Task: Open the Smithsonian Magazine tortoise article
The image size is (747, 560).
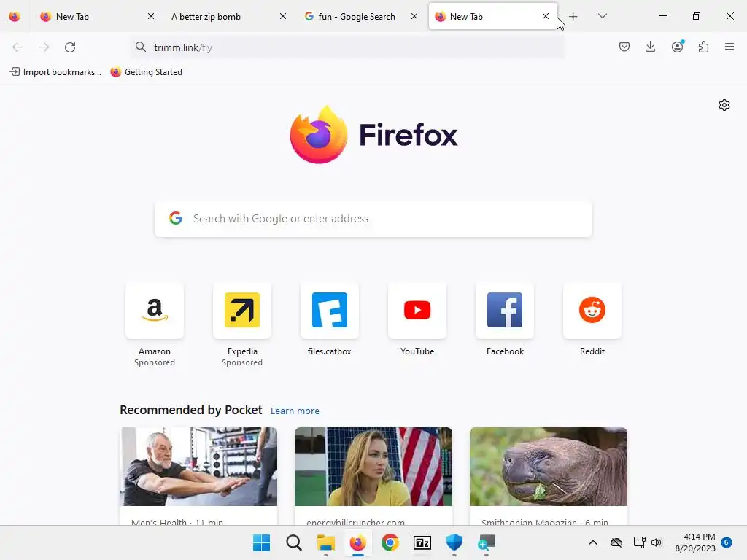Action: 549,476
